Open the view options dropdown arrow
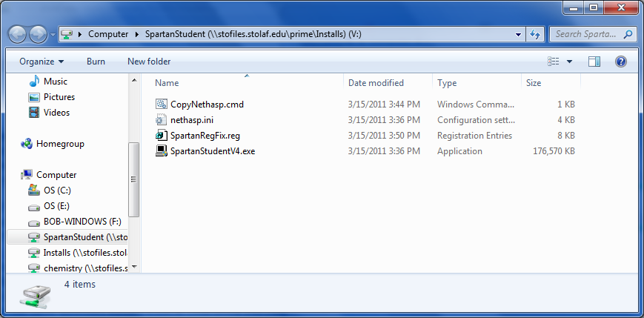The width and height of the screenshot is (644, 318). coord(569,62)
